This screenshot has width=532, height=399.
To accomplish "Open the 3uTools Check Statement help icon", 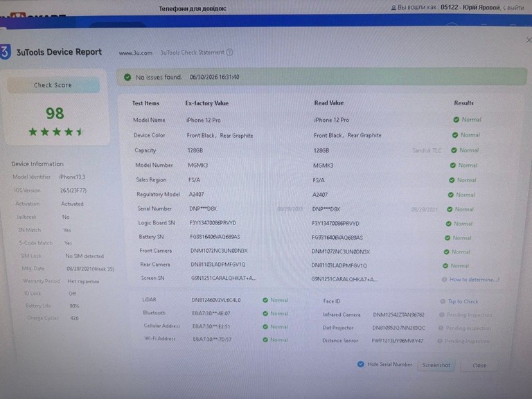I will click(x=230, y=52).
